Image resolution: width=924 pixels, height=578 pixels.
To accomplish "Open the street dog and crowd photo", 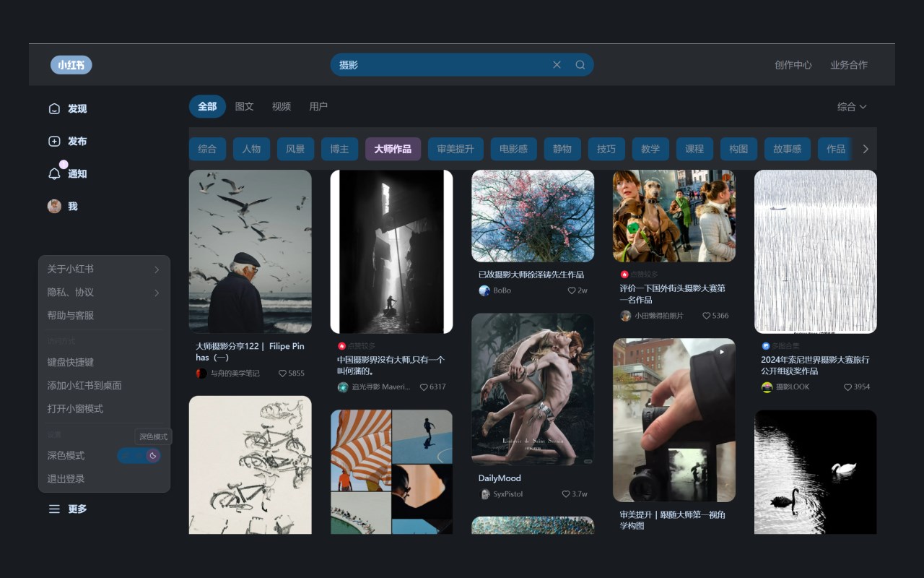I will (x=674, y=215).
